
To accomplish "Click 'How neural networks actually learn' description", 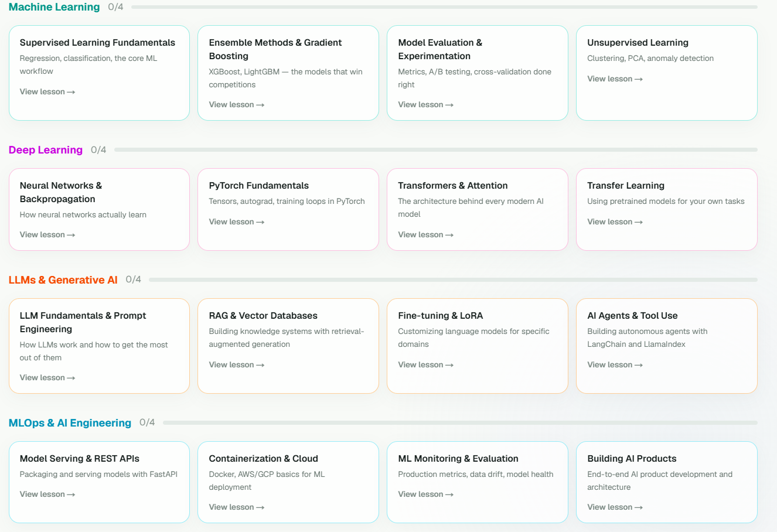I will pos(83,215).
